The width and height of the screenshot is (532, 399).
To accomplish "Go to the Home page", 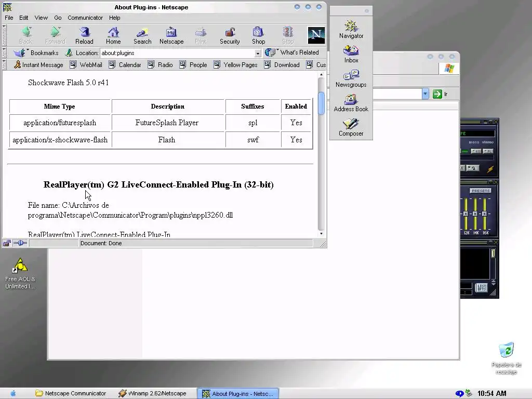I will pyautogui.click(x=113, y=35).
